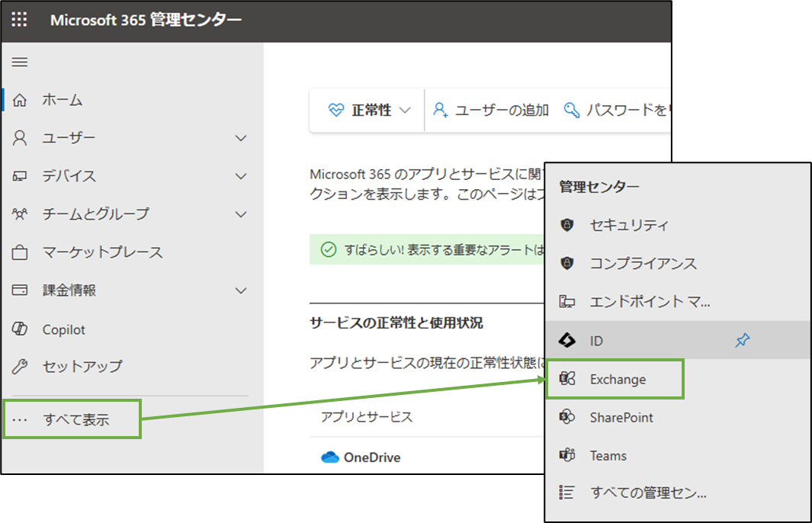Click the パスワード reset button text
812x523 pixels.
628,110
